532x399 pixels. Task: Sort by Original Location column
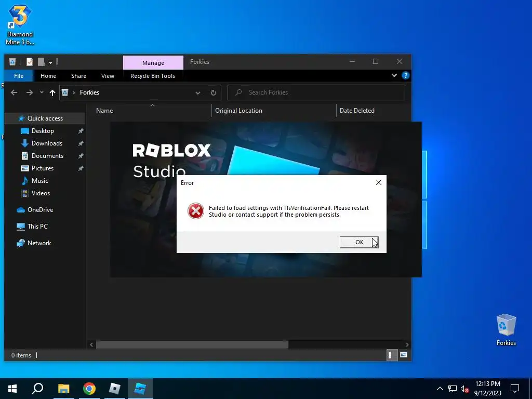[238, 111]
